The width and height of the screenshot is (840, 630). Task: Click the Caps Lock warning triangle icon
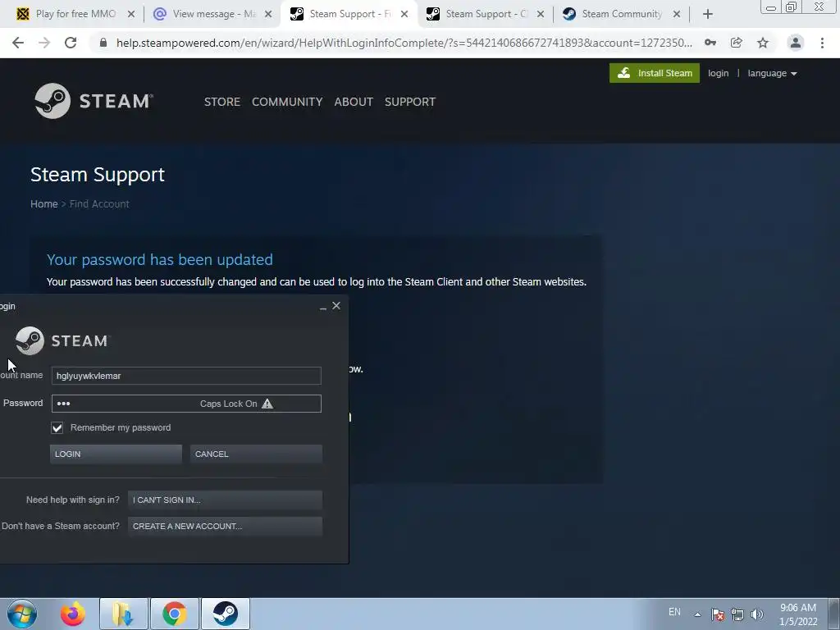[x=267, y=404]
